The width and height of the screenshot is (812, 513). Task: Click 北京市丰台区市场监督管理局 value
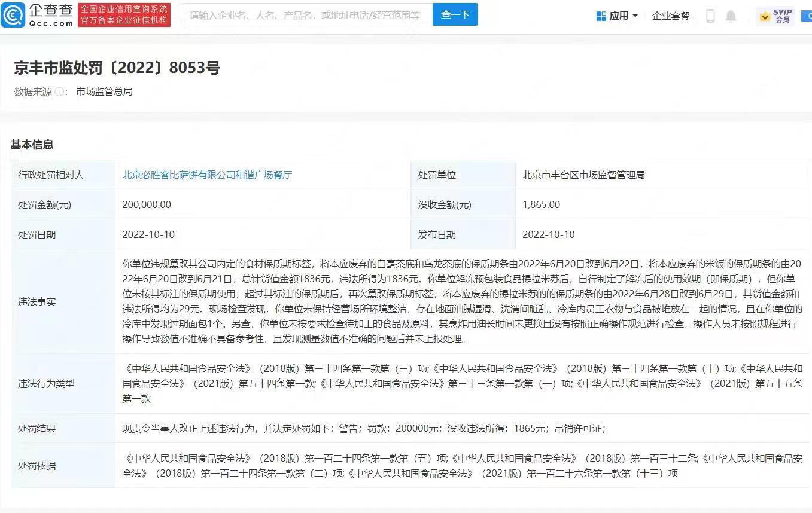(x=583, y=175)
